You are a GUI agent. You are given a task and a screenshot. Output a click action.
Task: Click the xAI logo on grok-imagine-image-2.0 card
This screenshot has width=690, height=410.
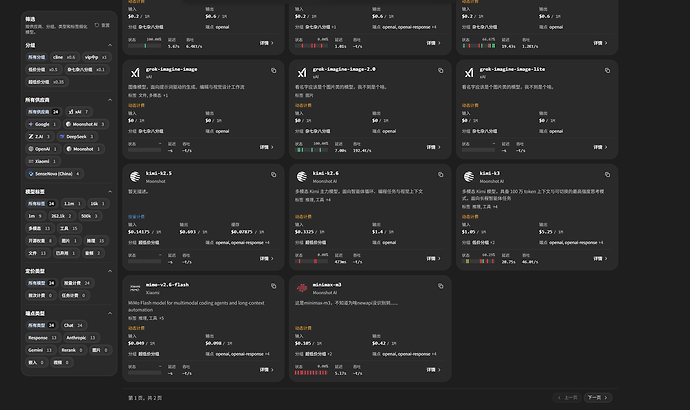[301, 73]
